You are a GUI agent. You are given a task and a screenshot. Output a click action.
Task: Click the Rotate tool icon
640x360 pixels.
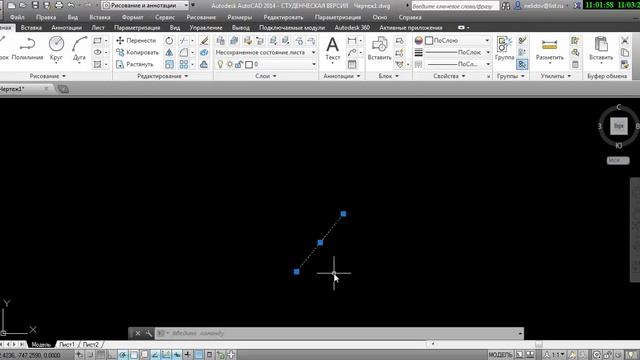click(169, 40)
